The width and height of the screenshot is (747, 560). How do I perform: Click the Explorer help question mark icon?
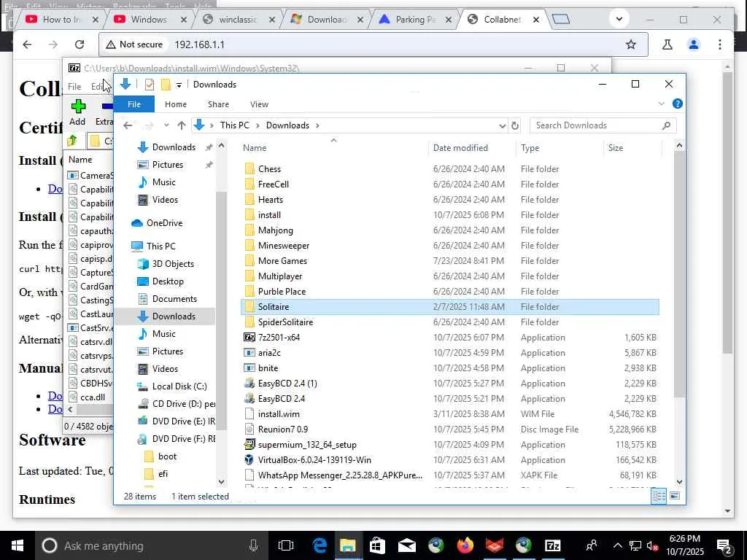click(x=677, y=104)
